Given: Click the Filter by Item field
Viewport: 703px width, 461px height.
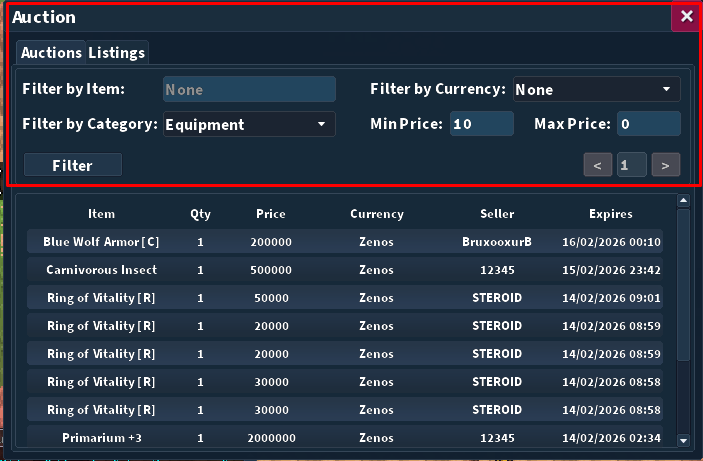Looking at the screenshot, I should [249, 89].
